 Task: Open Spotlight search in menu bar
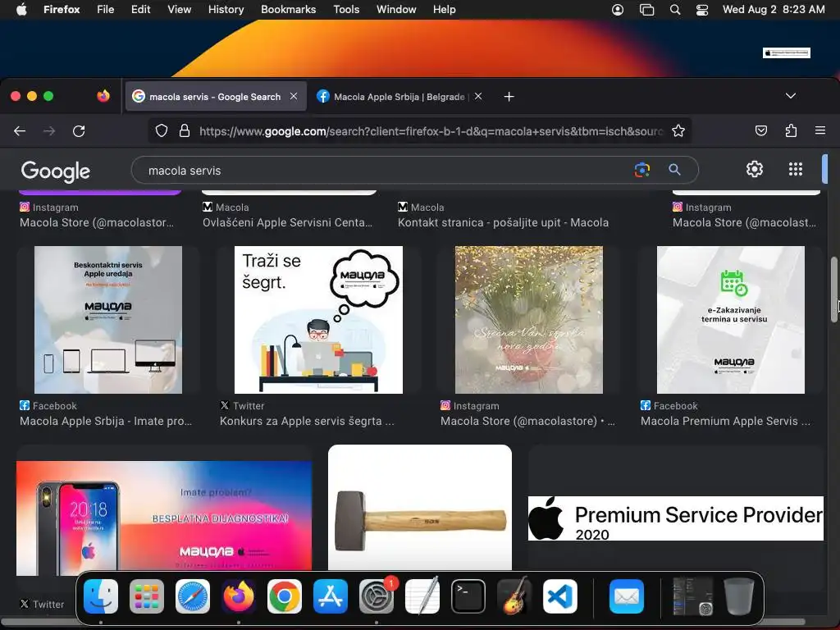[x=675, y=9]
